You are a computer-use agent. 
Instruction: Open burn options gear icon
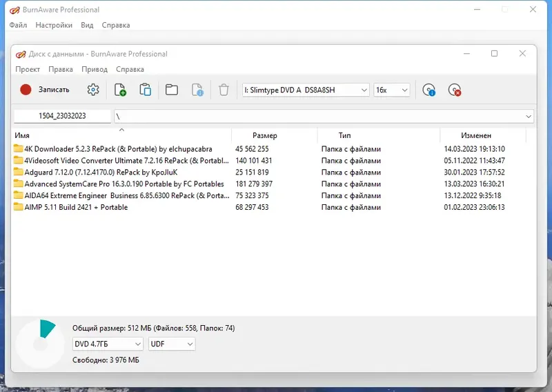(93, 90)
